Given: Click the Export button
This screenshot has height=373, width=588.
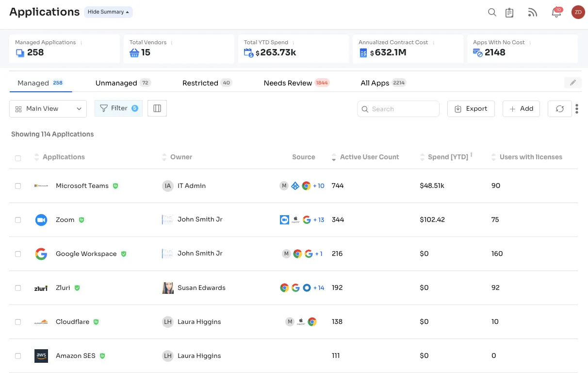Looking at the screenshot, I should click(x=471, y=109).
